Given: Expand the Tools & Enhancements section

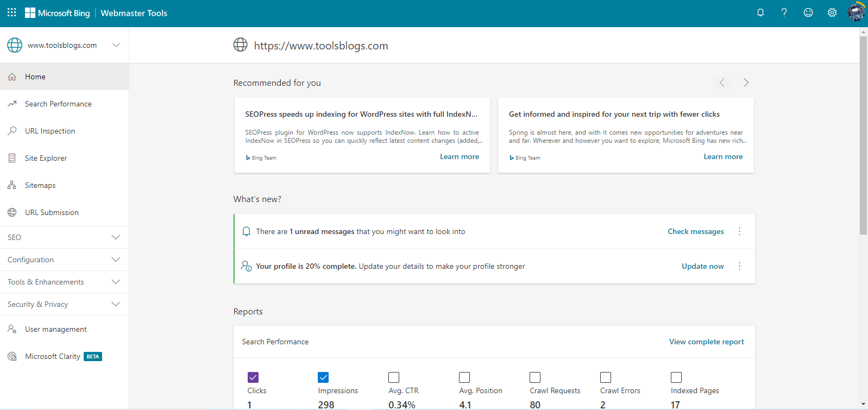Looking at the screenshot, I should click(x=64, y=282).
